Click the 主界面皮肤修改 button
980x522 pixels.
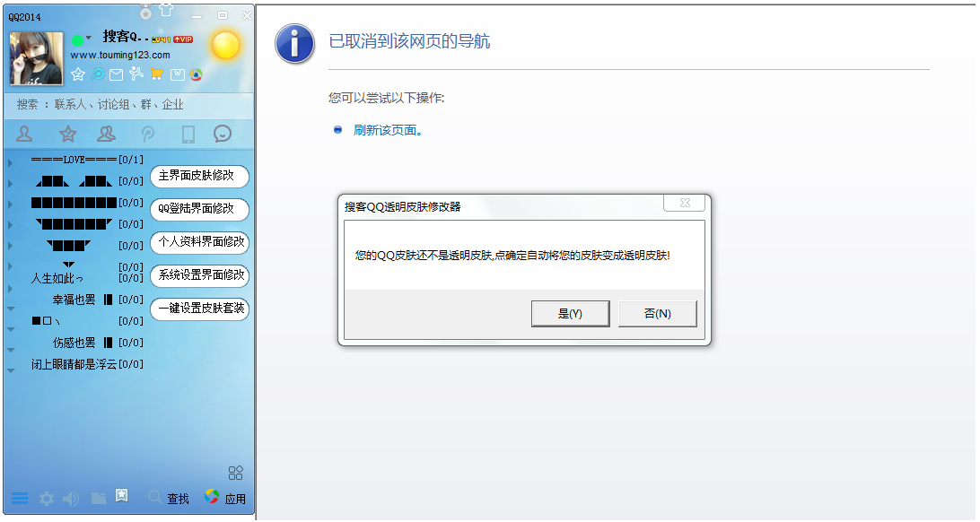(199, 176)
